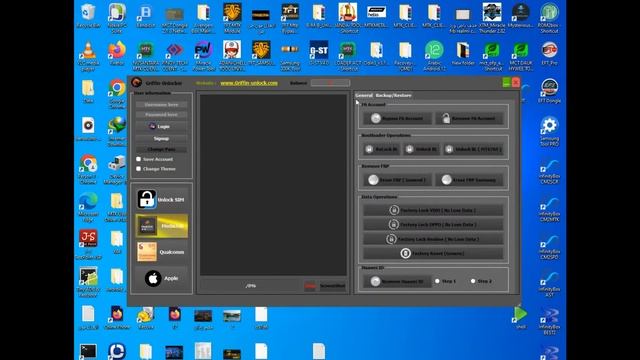640x360 pixels.
Task: Open the ROM2box shortcut icon
Action: pos(549,18)
